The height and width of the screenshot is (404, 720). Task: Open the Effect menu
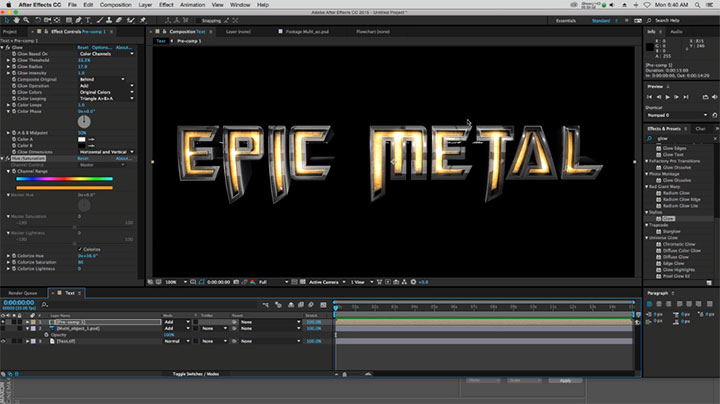(166, 5)
